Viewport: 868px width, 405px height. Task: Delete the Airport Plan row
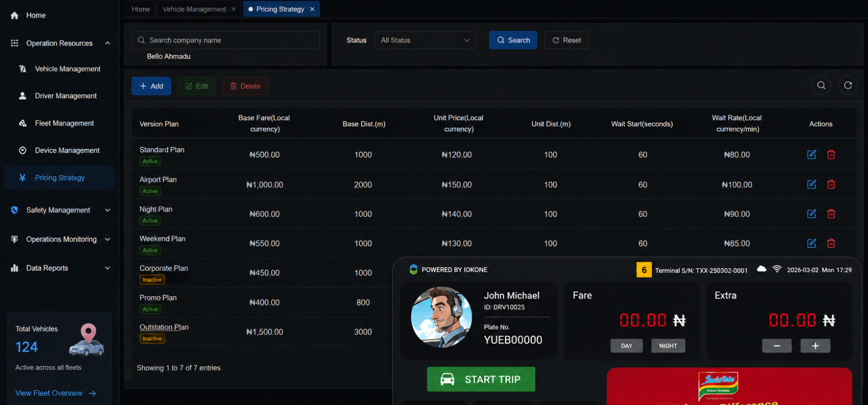[831, 184]
